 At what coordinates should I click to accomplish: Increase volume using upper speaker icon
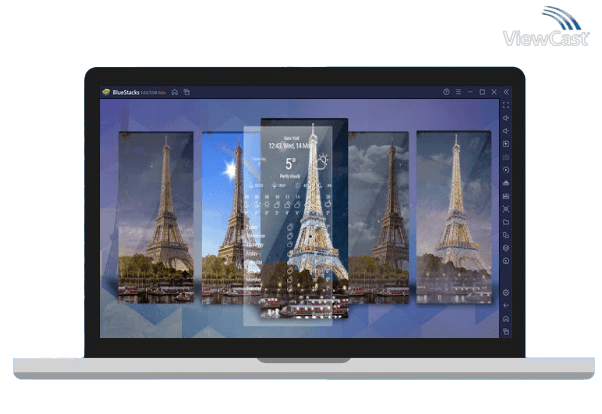pyautogui.click(x=506, y=118)
